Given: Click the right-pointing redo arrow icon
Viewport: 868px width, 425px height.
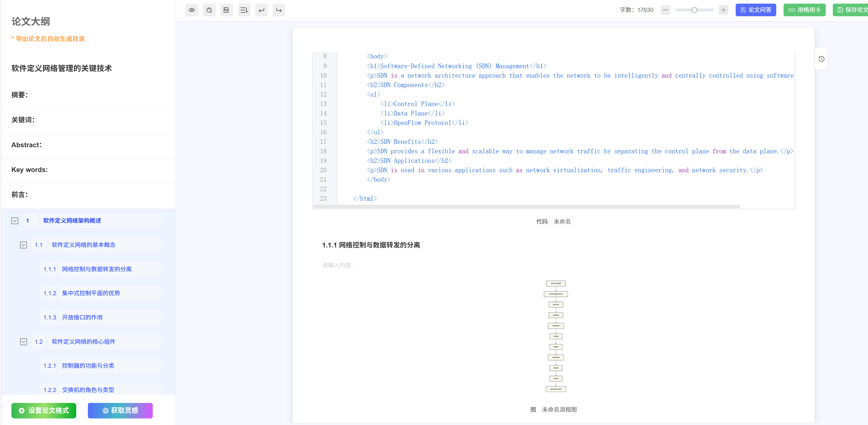Looking at the screenshot, I should (x=279, y=10).
